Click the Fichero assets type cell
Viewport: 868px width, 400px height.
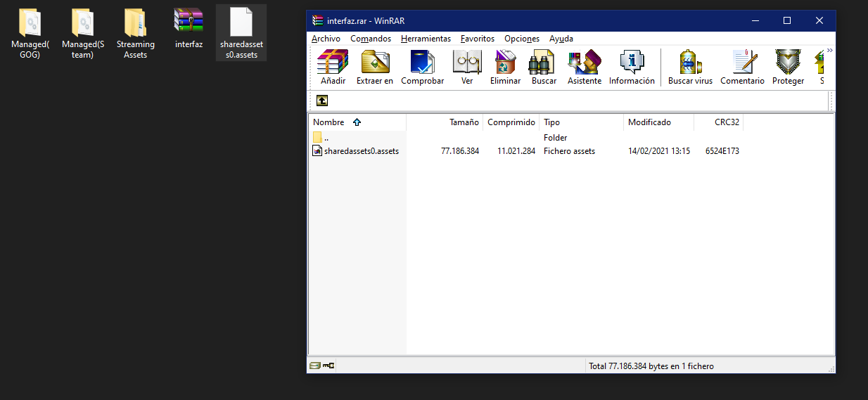click(x=569, y=150)
